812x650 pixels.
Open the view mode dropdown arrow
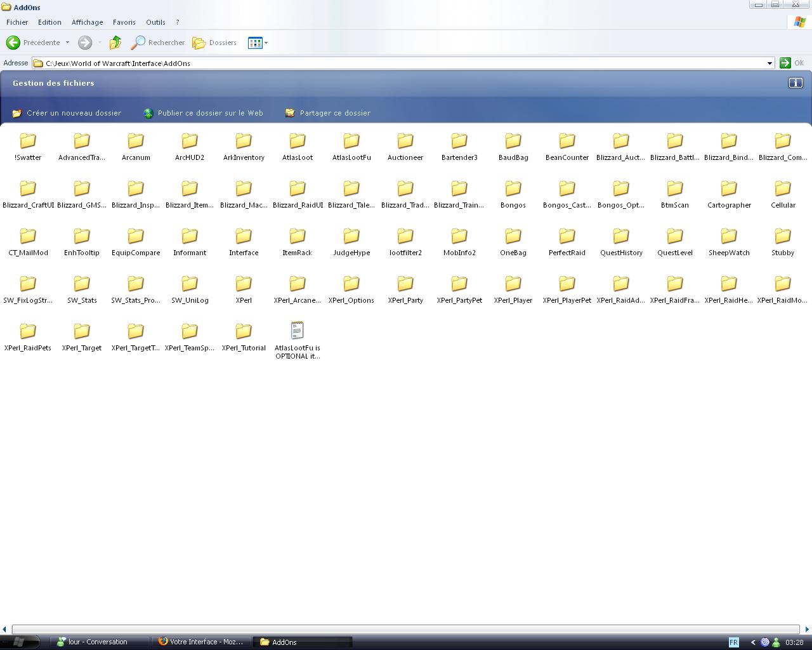pyautogui.click(x=266, y=43)
